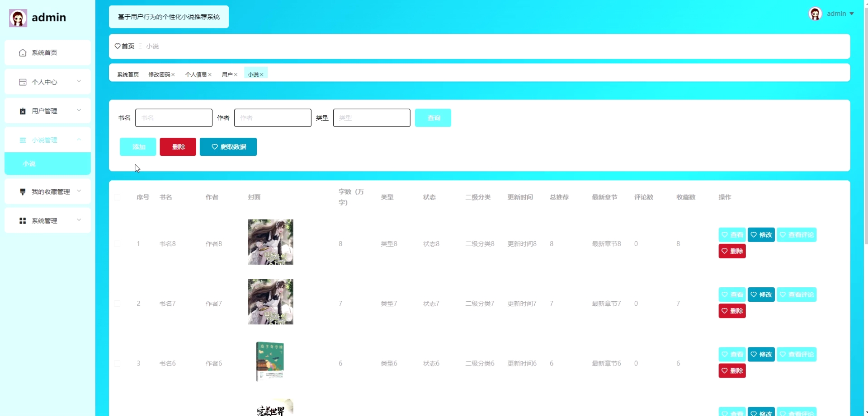Click the list icon beside 小说管理
The height and width of the screenshot is (416, 868).
pos(23,140)
